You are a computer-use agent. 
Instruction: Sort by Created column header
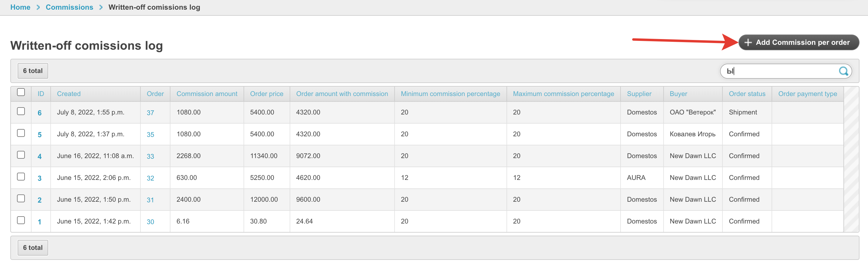point(69,94)
